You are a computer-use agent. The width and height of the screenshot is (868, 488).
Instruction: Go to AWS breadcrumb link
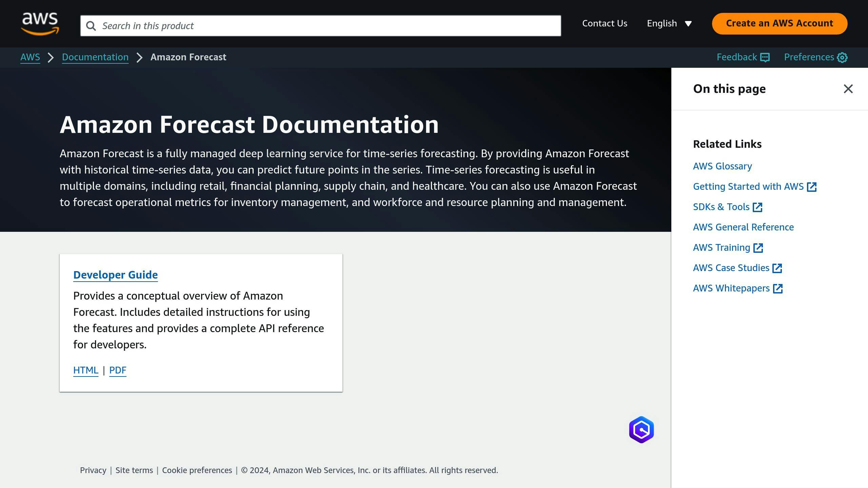[30, 57]
